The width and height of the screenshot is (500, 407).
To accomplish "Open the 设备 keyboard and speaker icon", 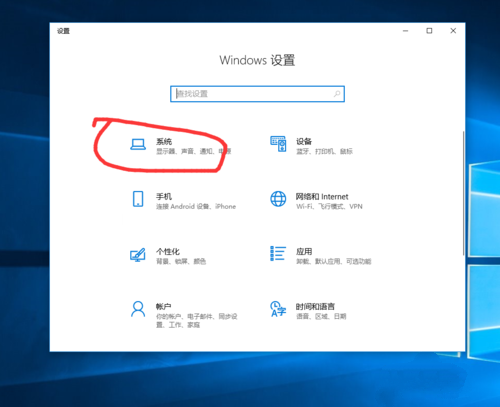I will tap(278, 144).
